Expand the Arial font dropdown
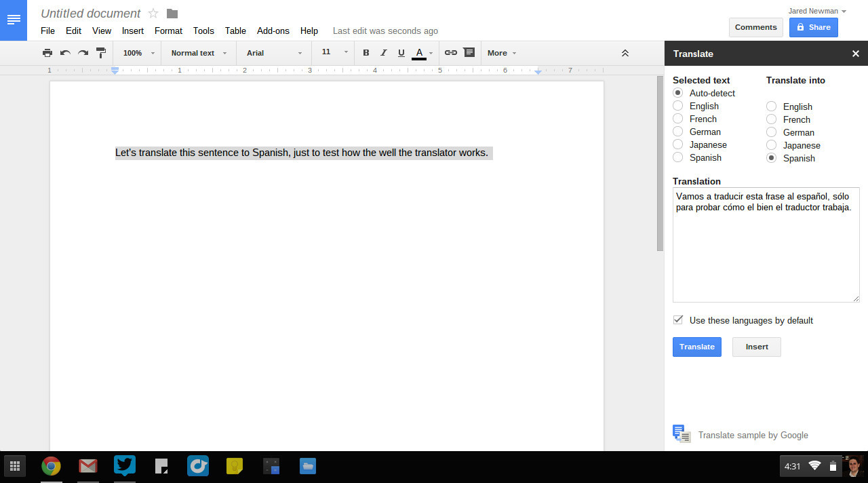Screen dimensions: 868x483 (x=274, y=53)
